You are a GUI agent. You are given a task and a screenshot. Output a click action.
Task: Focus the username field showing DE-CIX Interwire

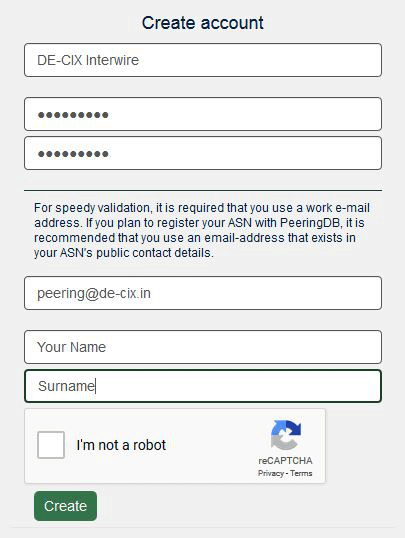203,60
